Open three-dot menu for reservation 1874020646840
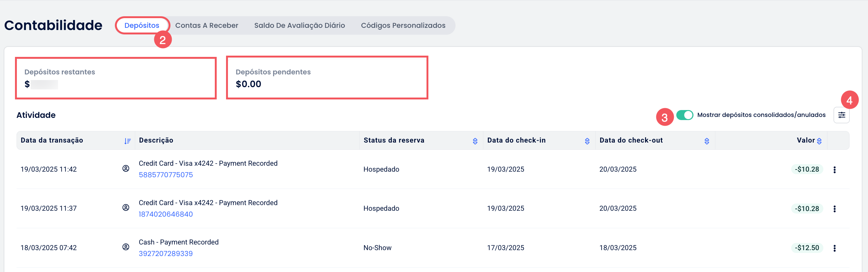This screenshot has height=272, width=868. [834, 209]
